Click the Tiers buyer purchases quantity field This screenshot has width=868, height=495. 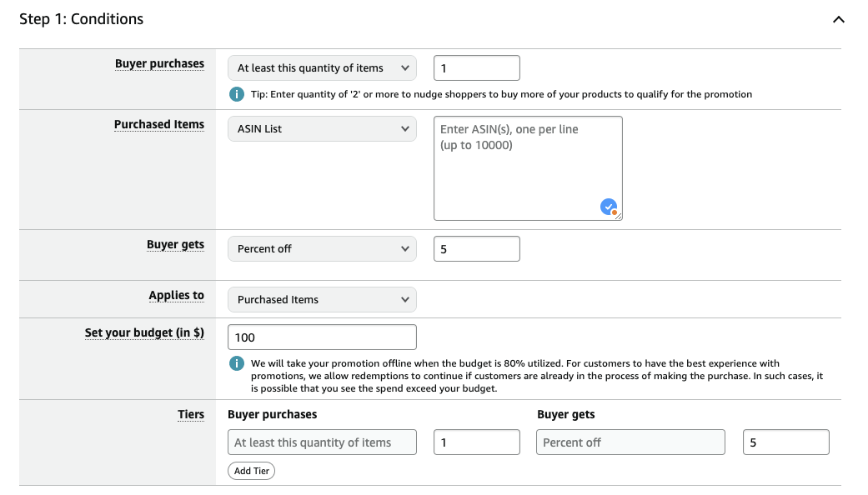pyautogui.click(x=476, y=442)
